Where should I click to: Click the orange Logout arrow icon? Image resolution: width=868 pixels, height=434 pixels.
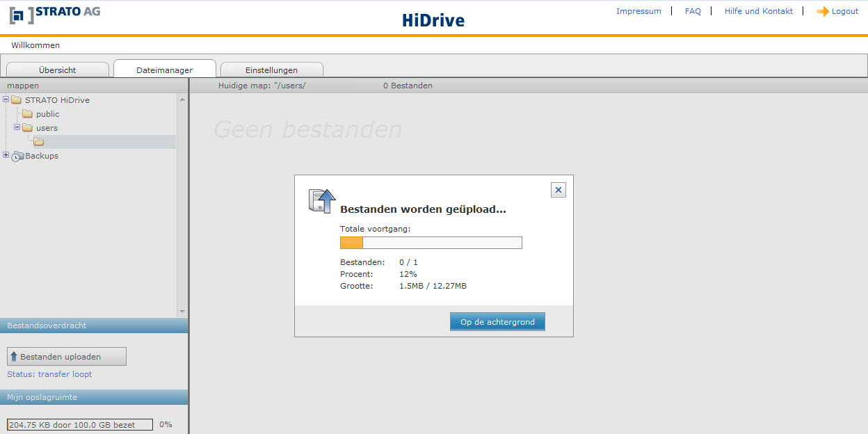pyautogui.click(x=822, y=12)
